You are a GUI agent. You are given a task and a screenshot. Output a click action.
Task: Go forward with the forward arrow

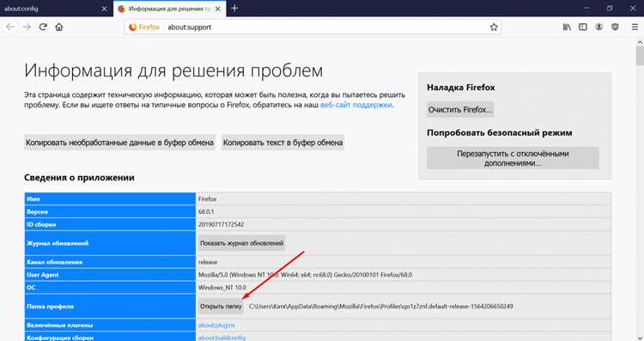(x=27, y=27)
